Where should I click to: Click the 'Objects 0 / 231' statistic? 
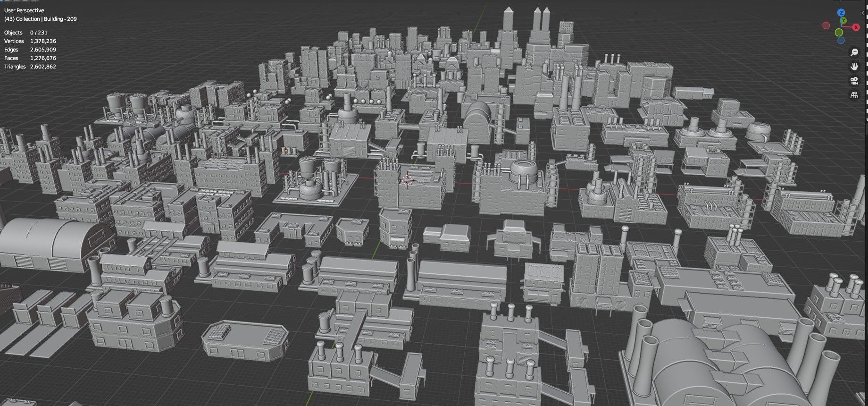[26, 33]
